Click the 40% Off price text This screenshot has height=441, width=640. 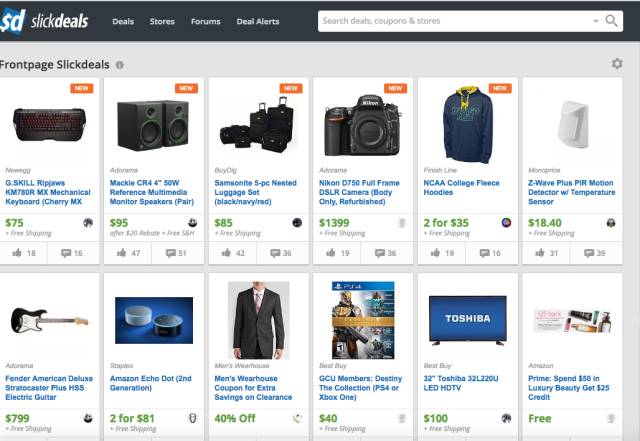[x=235, y=419]
